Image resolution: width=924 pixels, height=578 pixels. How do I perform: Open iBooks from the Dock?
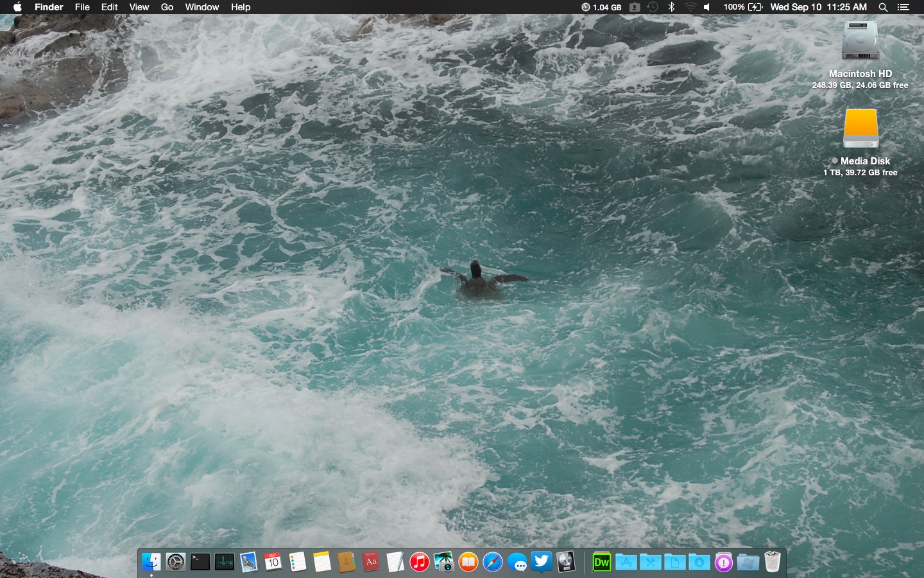pyautogui.click(x=468, y=563)
